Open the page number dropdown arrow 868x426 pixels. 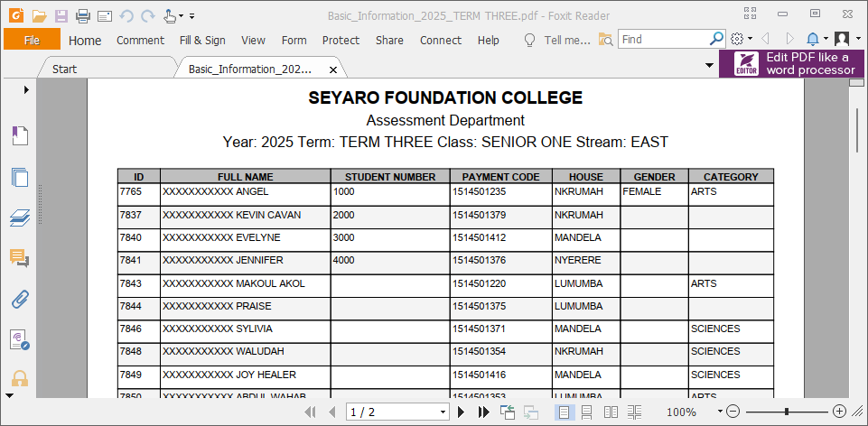[443, 412]
